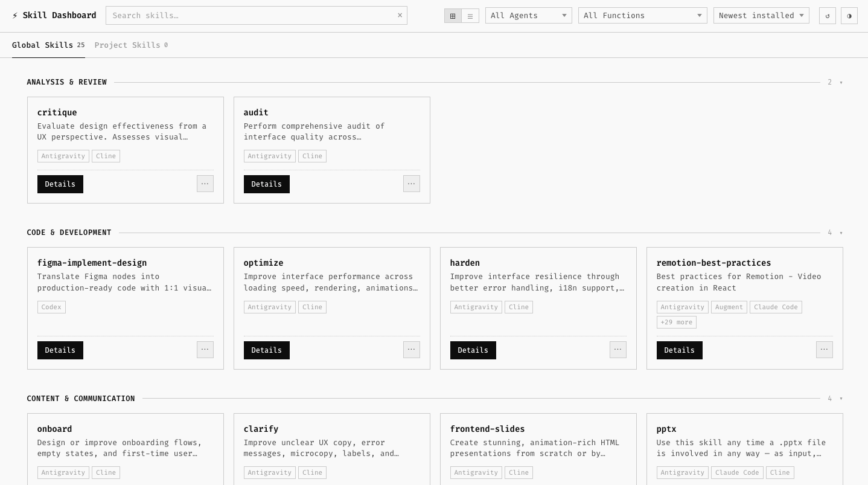Screen dimensions: 868x485
Task: Open more options on figma-implement-design card
Action: [205, 350]
